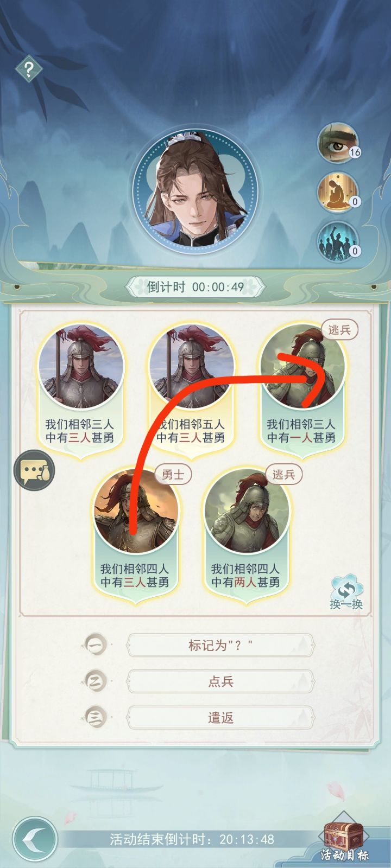The height and width of the screenshot is (868, 391).
Task: Choose the 遣返 option
Action: click(220, 718)
